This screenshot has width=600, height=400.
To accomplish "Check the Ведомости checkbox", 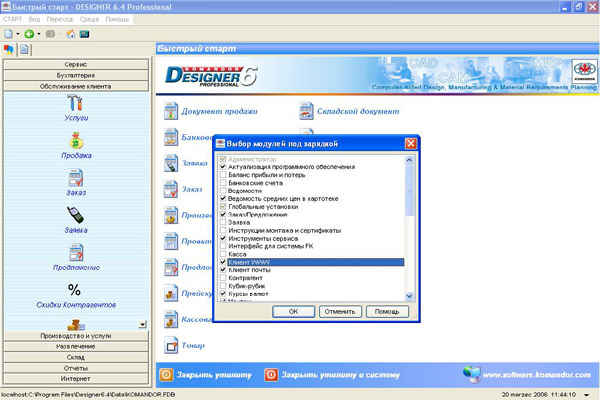I will click(x=223, y=191).
